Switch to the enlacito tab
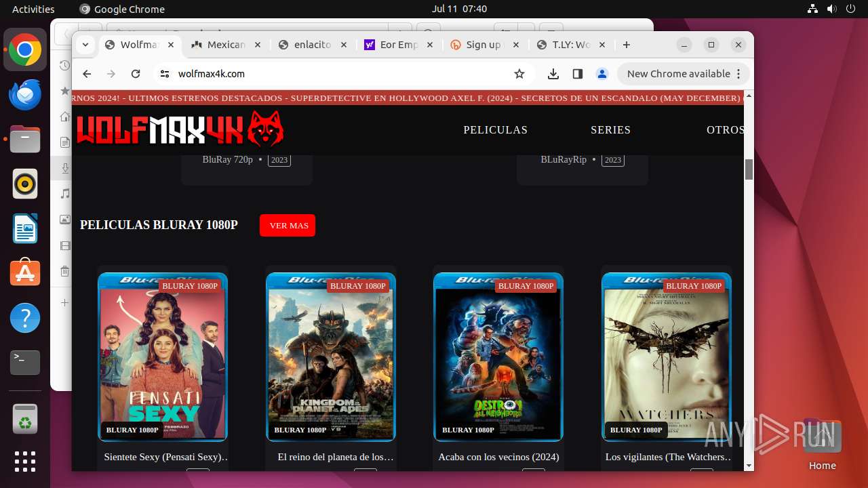868x488 pixels. click(312, 45)
